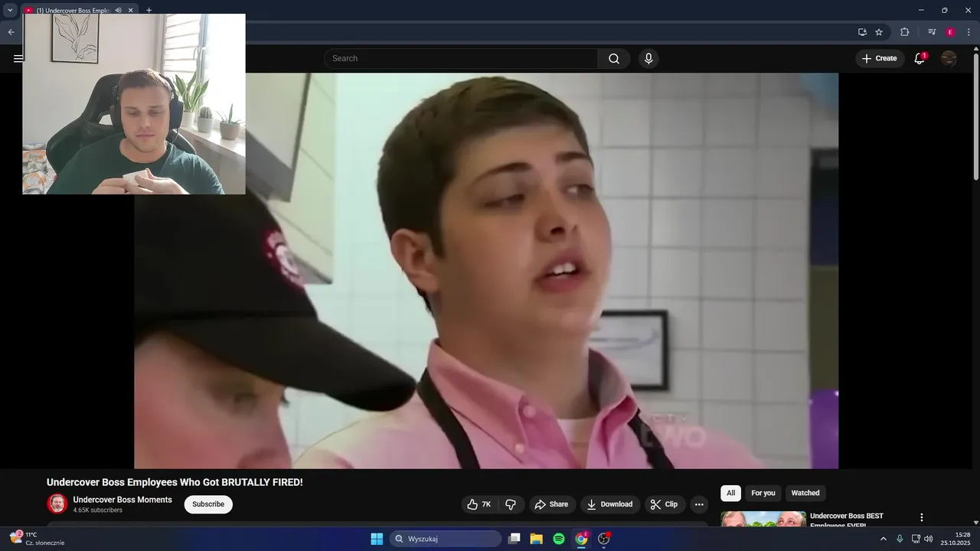Click the microphone tray icon
Screen dimensions: 980x551
click(x=900, y=539)
